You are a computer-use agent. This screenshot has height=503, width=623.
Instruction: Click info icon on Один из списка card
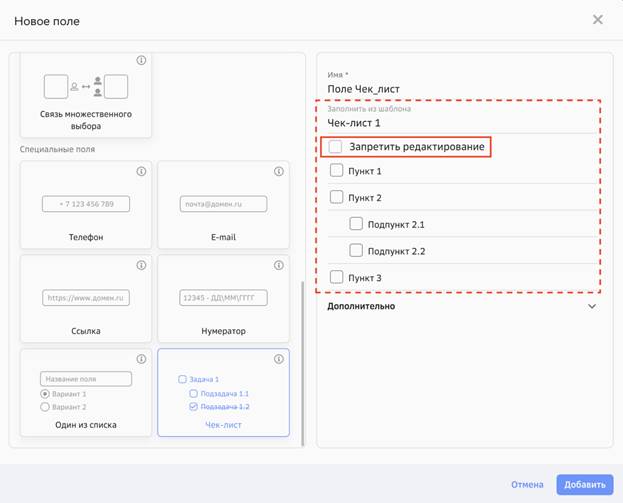141,359
